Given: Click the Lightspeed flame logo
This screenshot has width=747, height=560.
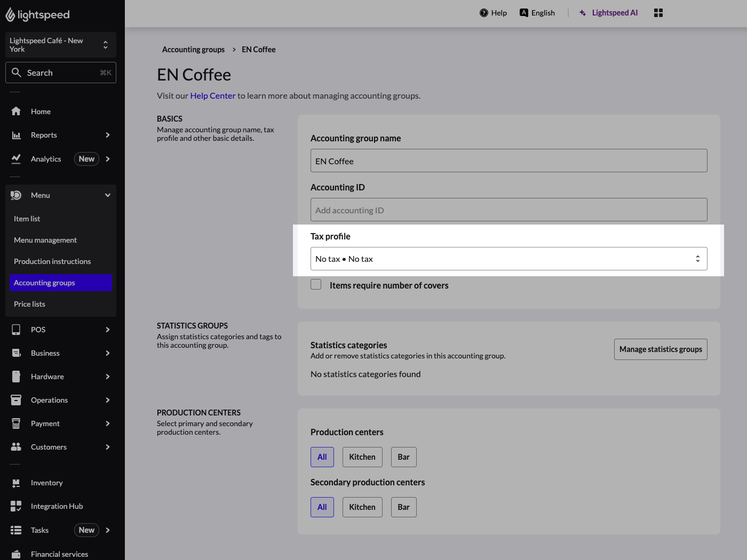Looking at the screenshot, I should pos(10,15).
